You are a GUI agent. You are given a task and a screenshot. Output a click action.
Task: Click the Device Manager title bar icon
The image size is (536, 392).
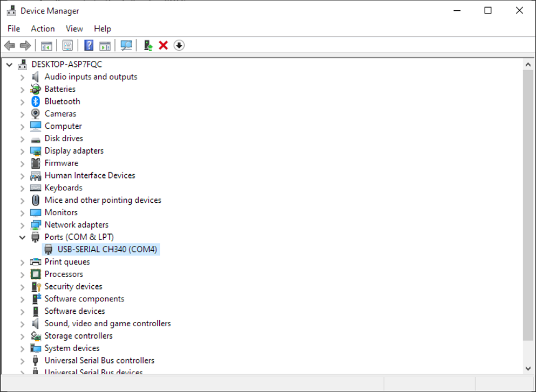click(11, 11)
